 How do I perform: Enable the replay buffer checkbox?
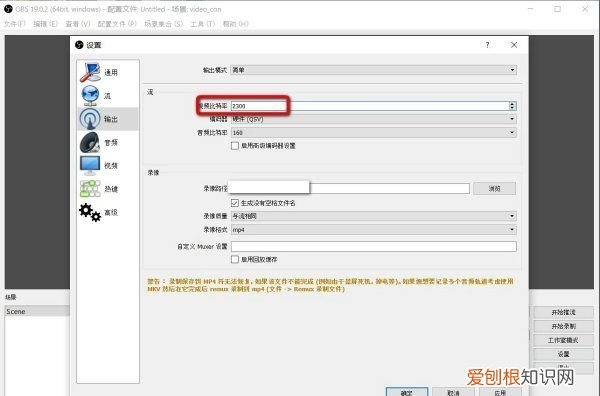point(235,259)
